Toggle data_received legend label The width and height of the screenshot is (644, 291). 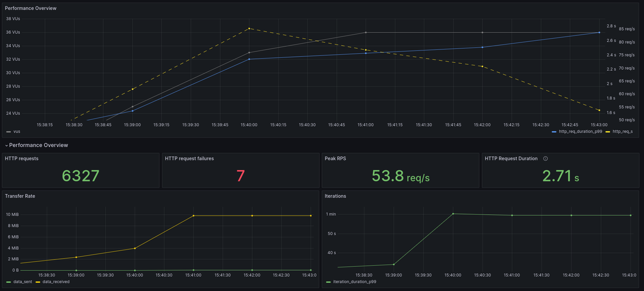point(56,281)
